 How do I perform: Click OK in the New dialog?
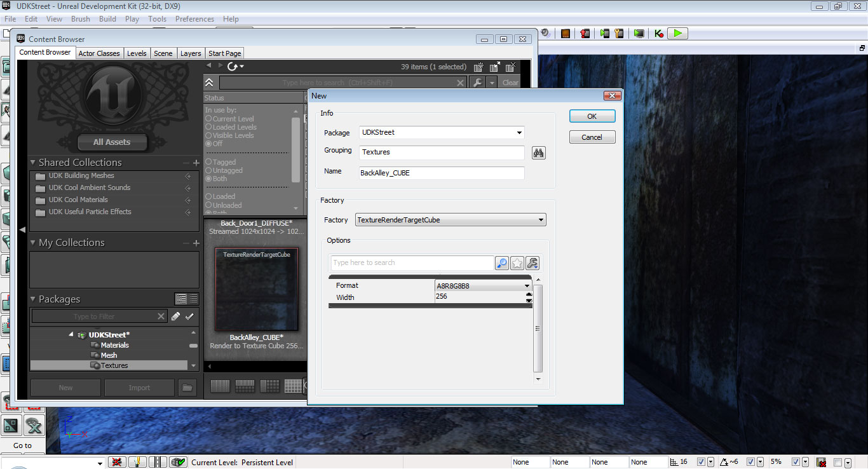point(592,116)
